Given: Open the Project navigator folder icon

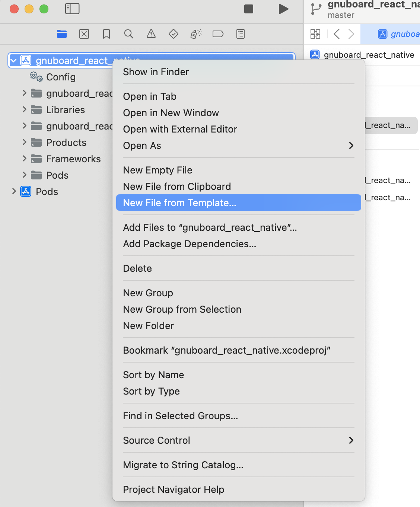Looking at the screenshot, I should click(62, 34).
